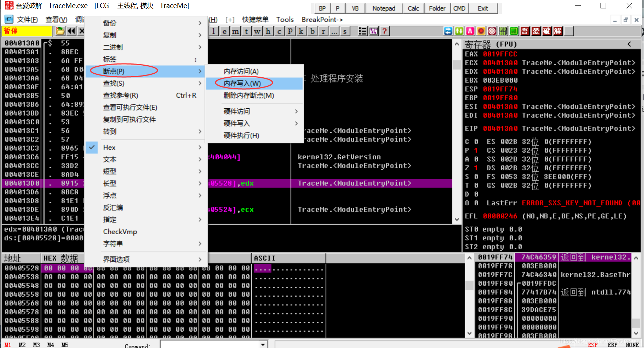Click the Calc button

pos(414,8)
